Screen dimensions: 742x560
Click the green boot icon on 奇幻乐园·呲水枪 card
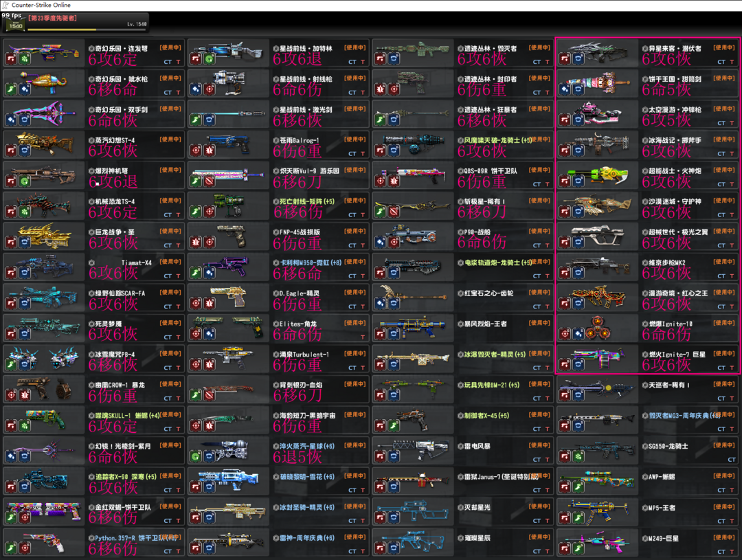click(x=11, y=89)
